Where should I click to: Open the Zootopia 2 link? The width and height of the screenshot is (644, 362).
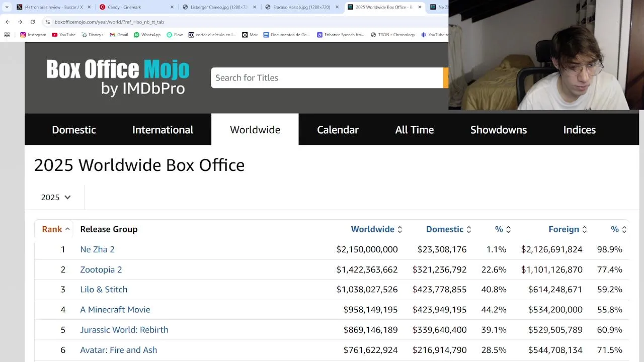click(101, 269)
